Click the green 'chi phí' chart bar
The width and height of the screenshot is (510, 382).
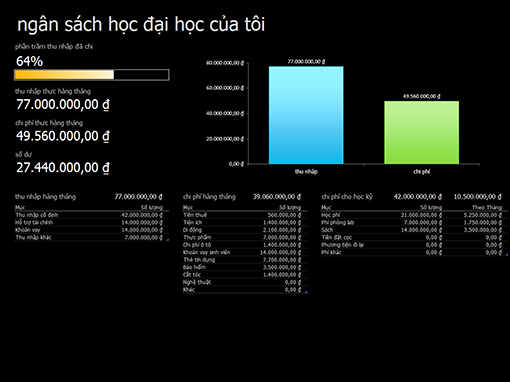click(x=421, y=132)
